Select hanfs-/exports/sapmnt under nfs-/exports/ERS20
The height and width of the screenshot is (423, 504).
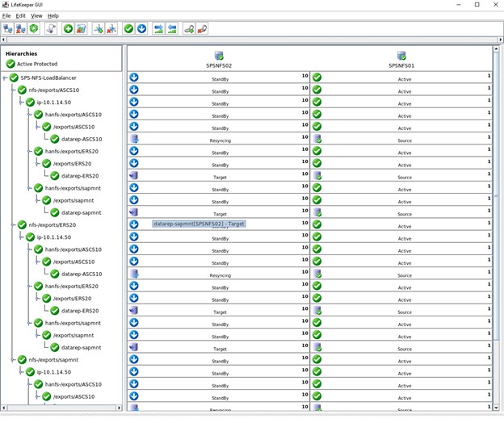(73, 323)
